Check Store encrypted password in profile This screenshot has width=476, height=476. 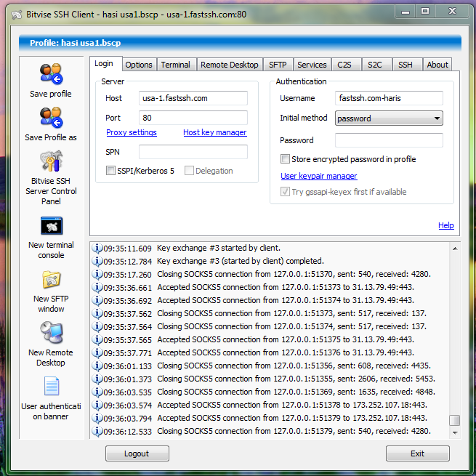286,159
